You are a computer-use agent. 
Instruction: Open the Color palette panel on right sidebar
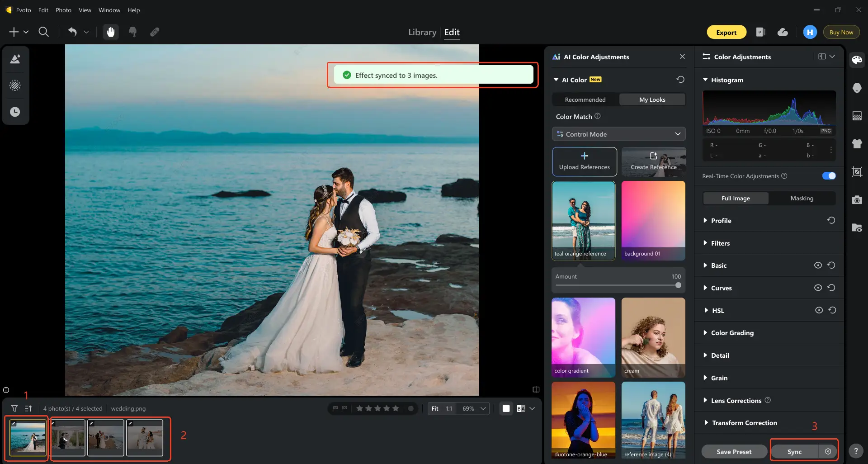tap(857, 59)
